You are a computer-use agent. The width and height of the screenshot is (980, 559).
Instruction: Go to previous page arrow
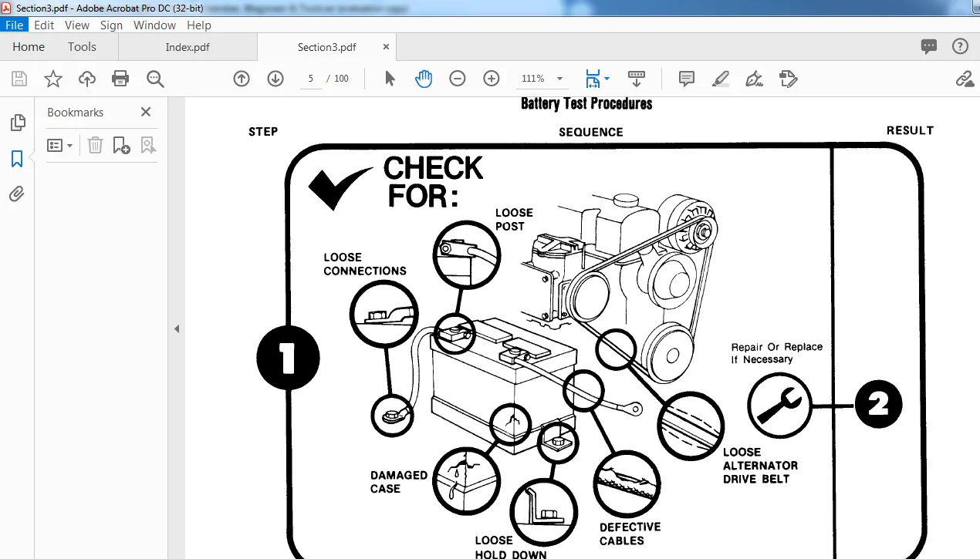[242, 79]
